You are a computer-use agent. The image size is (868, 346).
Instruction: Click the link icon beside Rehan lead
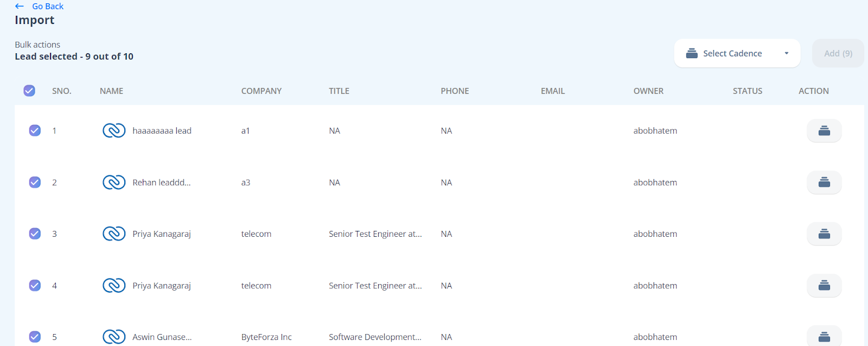click(x=114, y=183)
